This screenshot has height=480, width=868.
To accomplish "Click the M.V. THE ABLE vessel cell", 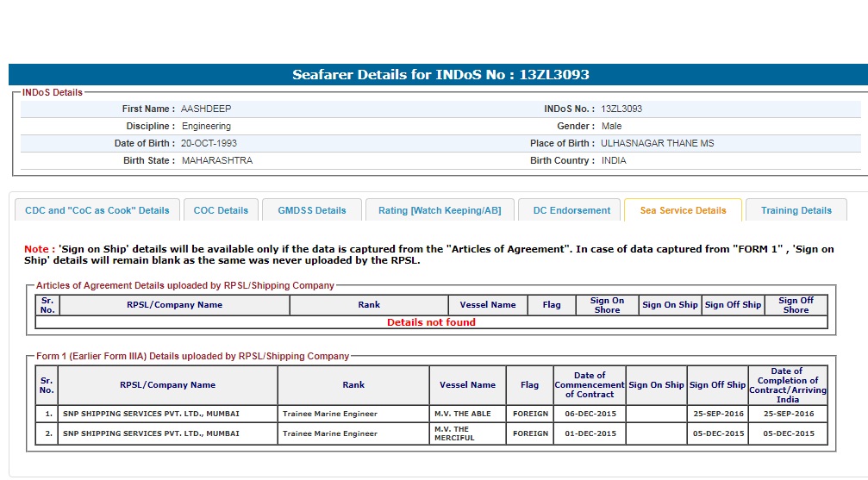I will point(463,414).
